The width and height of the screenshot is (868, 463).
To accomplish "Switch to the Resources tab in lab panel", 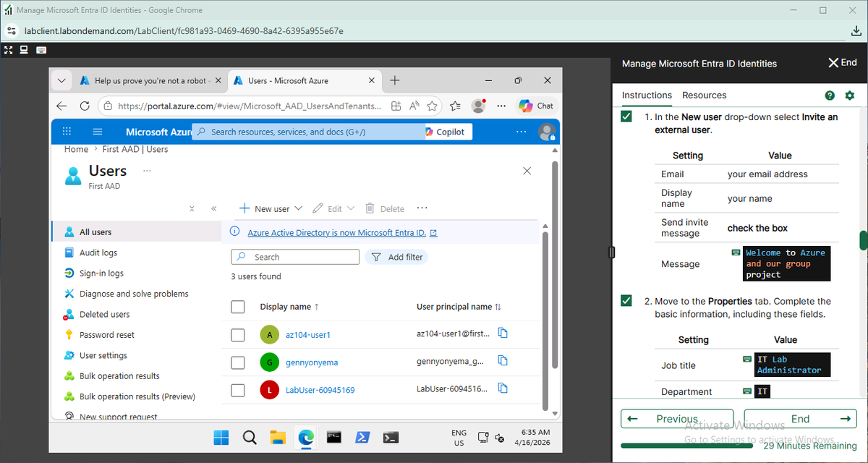I will pyautogui.click(x=704, y=95).
